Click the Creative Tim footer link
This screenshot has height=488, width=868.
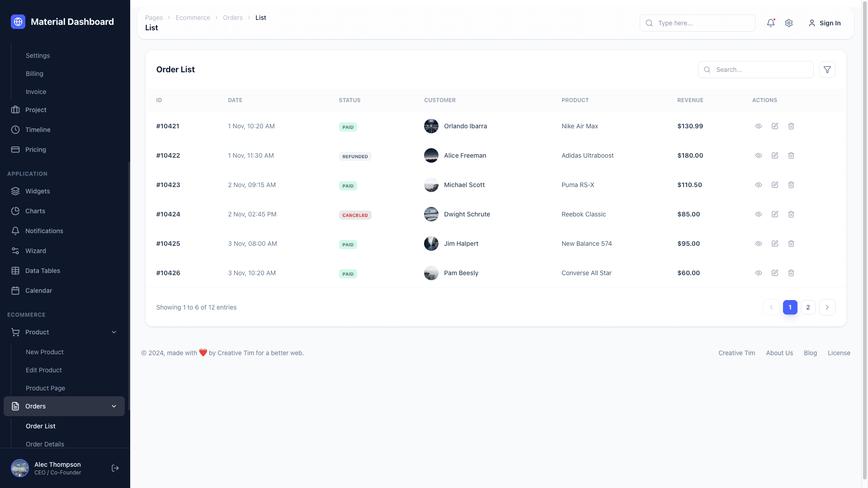[x=736, y=353]
